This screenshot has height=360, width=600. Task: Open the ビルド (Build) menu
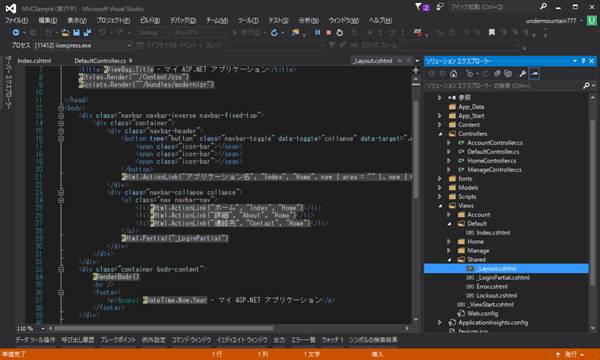point(150,20)
